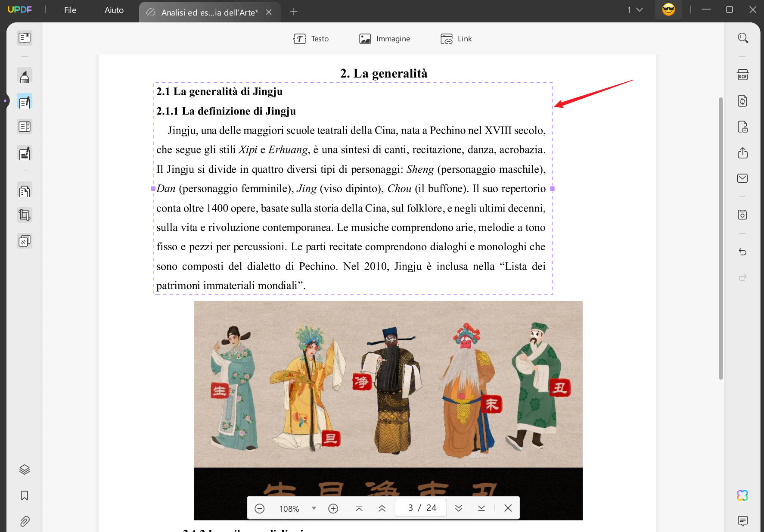Image resolution: width=764 pixels, height=532 pixels.
Task: Click the right resize handle of text box
Action: (x=553, y=189)
